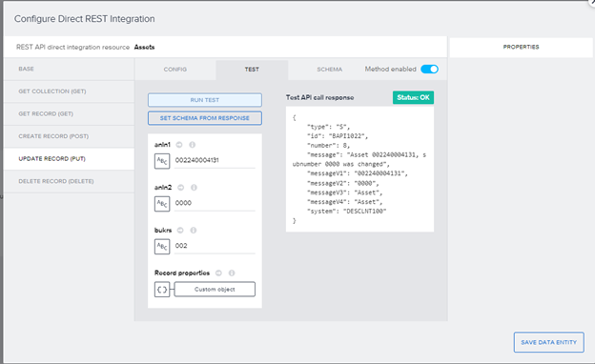Image resolution: width=595 pixels, height=364 pixels.
Task: Click the info icon next to anln1
Action: tap(193, 145)
